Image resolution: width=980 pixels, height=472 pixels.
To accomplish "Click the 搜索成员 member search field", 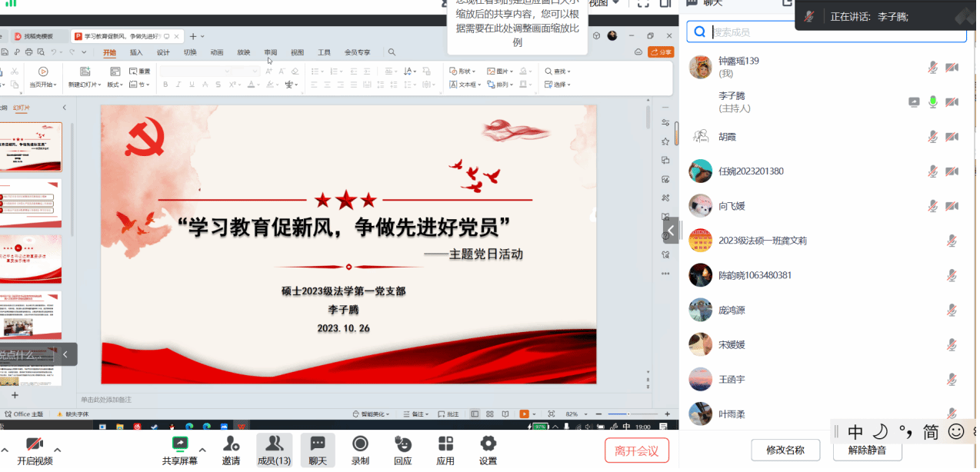I will coord(835,32).
